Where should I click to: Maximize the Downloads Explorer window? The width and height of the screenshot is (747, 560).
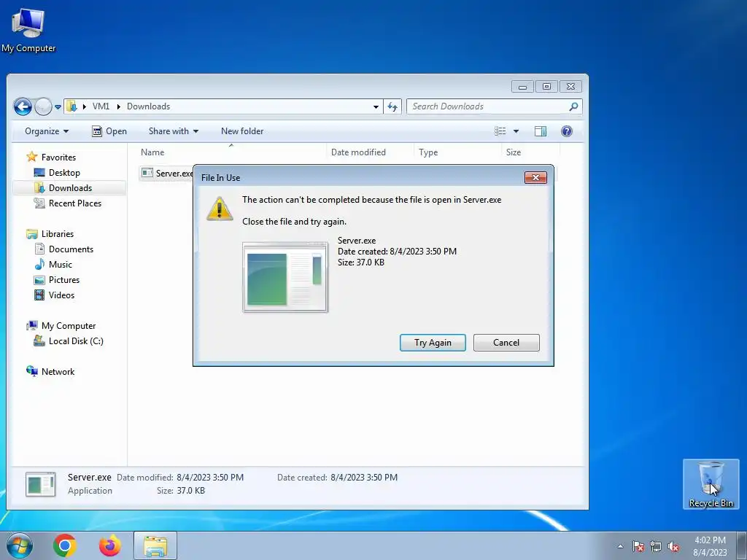tap(546, 87)
